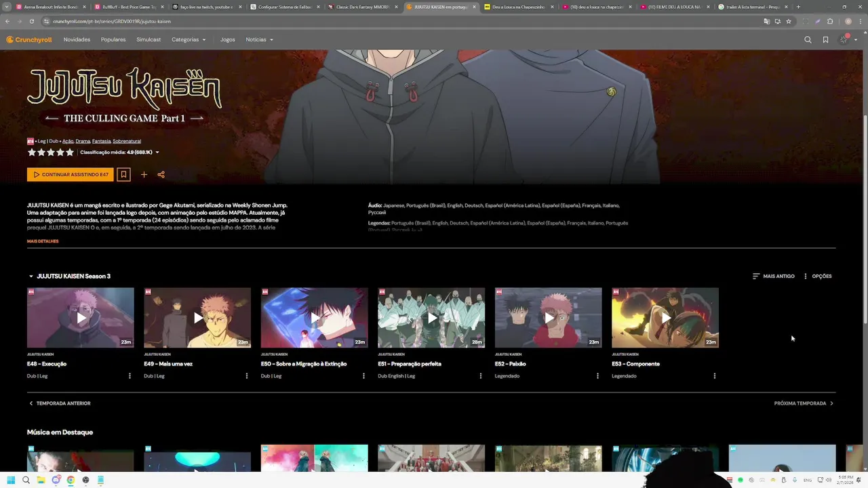The width and height of the screenshot is (868, 488).
Task: Click the plus add-to-list icon
Action: click(144, 175)
